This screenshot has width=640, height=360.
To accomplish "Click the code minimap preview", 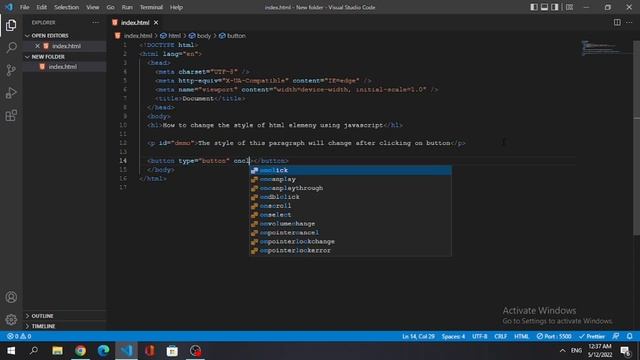I will pyautogui.click(x=606, y=48).
